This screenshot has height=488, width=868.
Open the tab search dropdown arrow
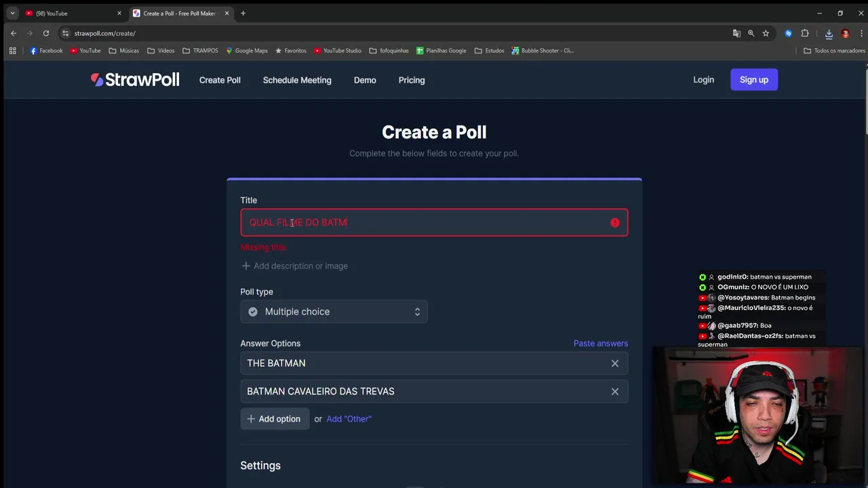pos(12,13)
